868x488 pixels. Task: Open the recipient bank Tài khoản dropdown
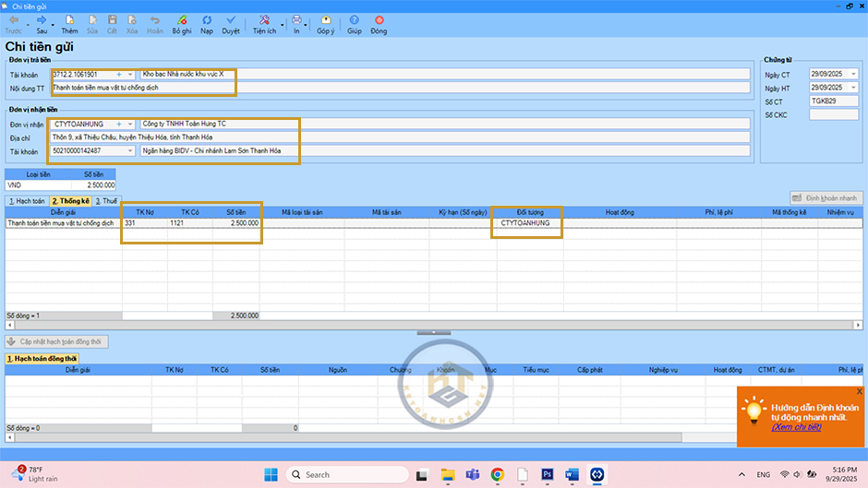[x=129, y=151]
